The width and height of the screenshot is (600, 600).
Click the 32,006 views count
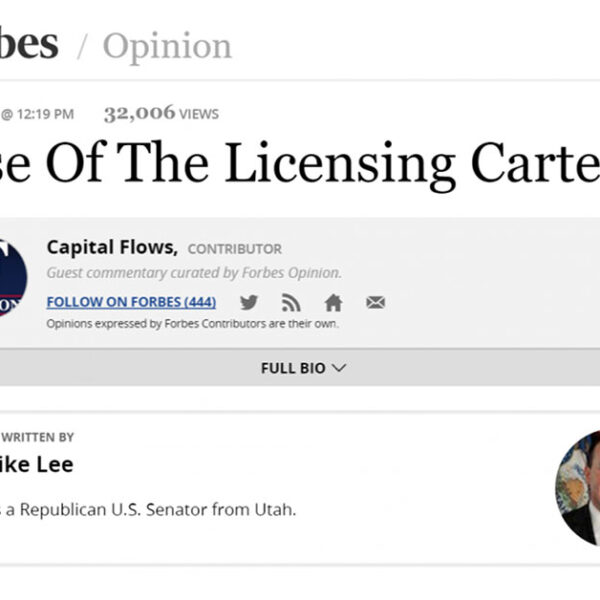pyautogui.click(x=161, y=114)
